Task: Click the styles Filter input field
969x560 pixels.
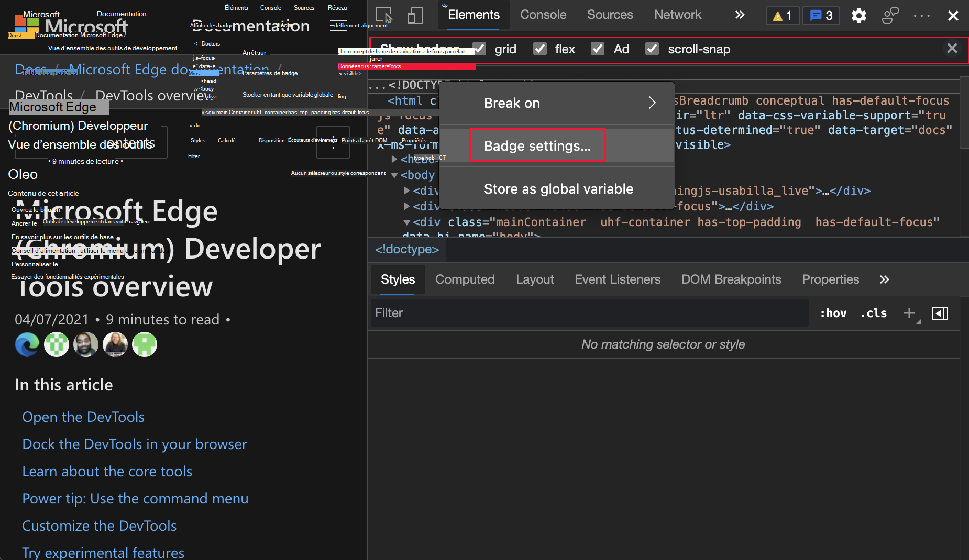Action: coord(589,313)
